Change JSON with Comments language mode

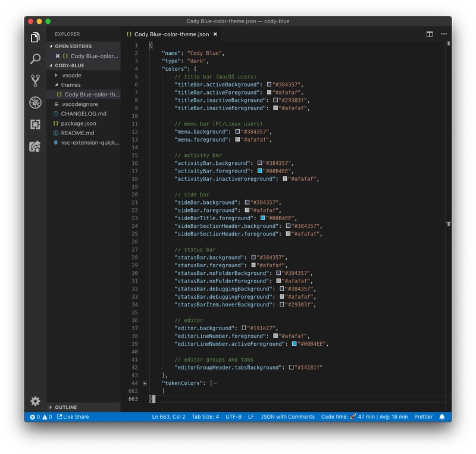(287, 417)
